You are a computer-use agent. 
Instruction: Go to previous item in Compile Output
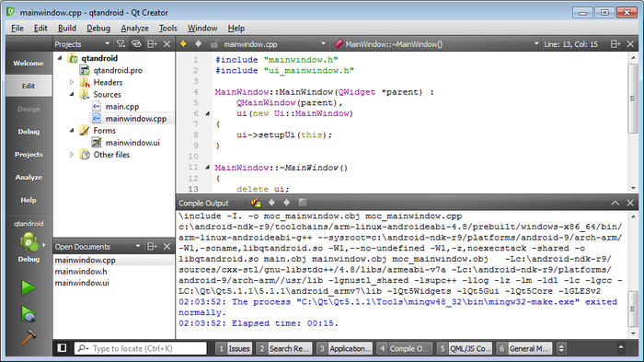(x=271, y=203)
